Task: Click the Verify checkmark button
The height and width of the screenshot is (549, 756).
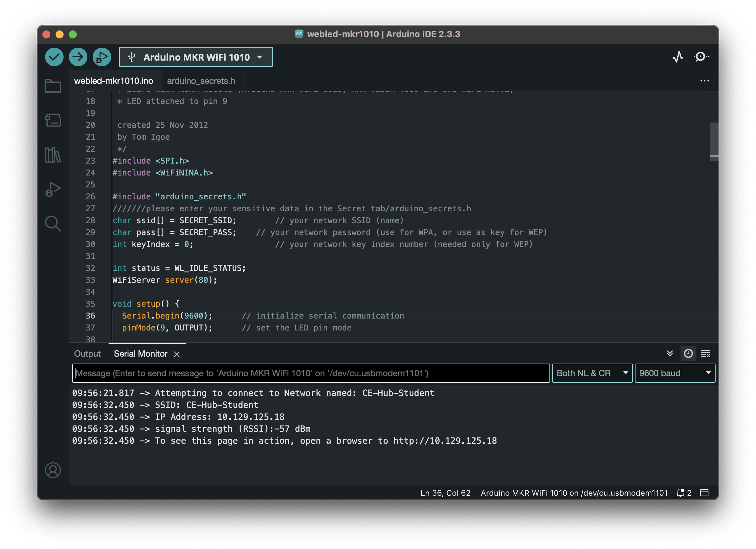Action: (54, 57)
